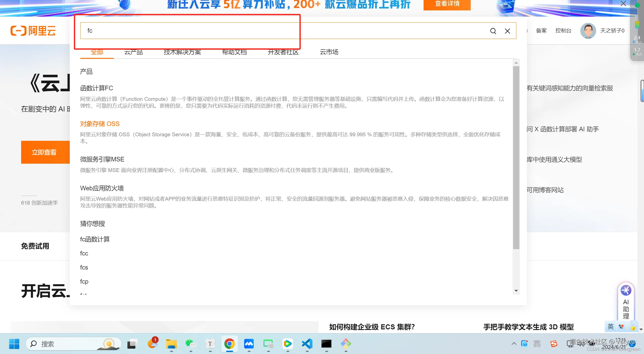
Task: Click the magnifier search icon in search box
Action: [x=493, y=31]
